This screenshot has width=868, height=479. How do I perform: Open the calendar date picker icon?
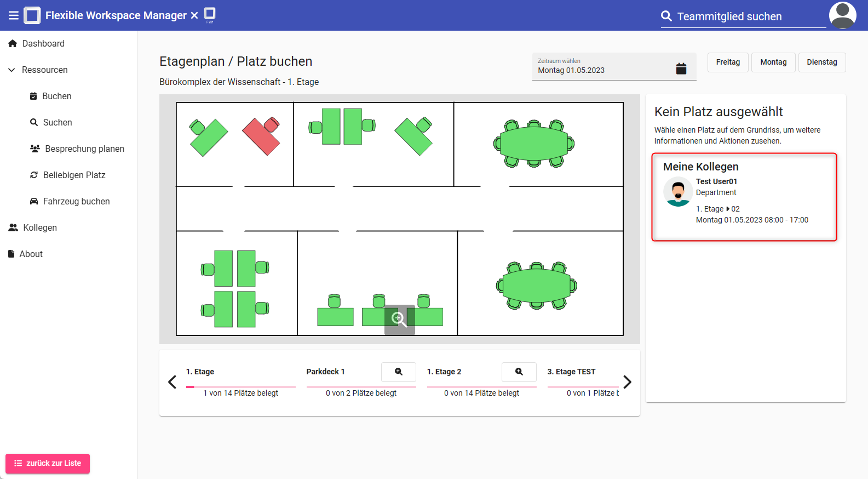click(x=681, y=69)
